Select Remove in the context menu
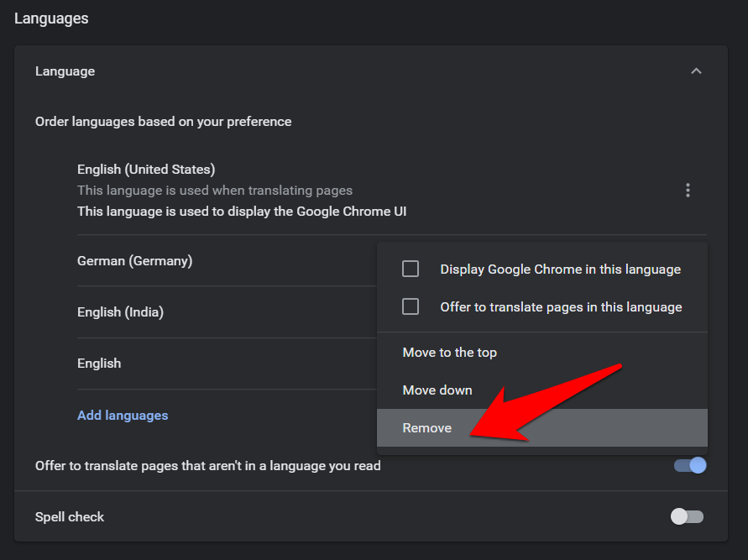Screen dimensions: 748x560 coord(542,428)
